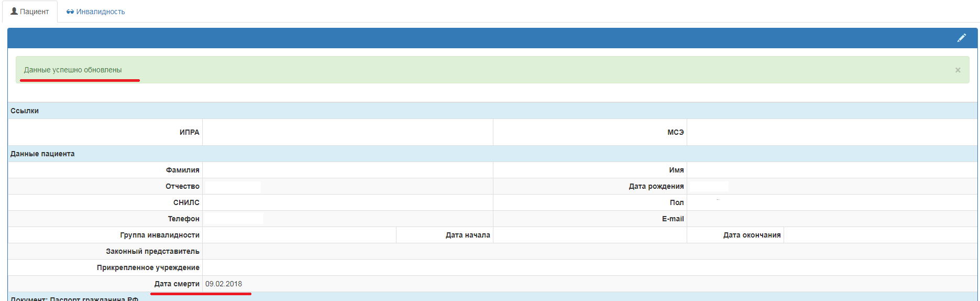Click the Группа инвалидности label
This screenshot has height=301, width=980.
click(x=159, y=235)
